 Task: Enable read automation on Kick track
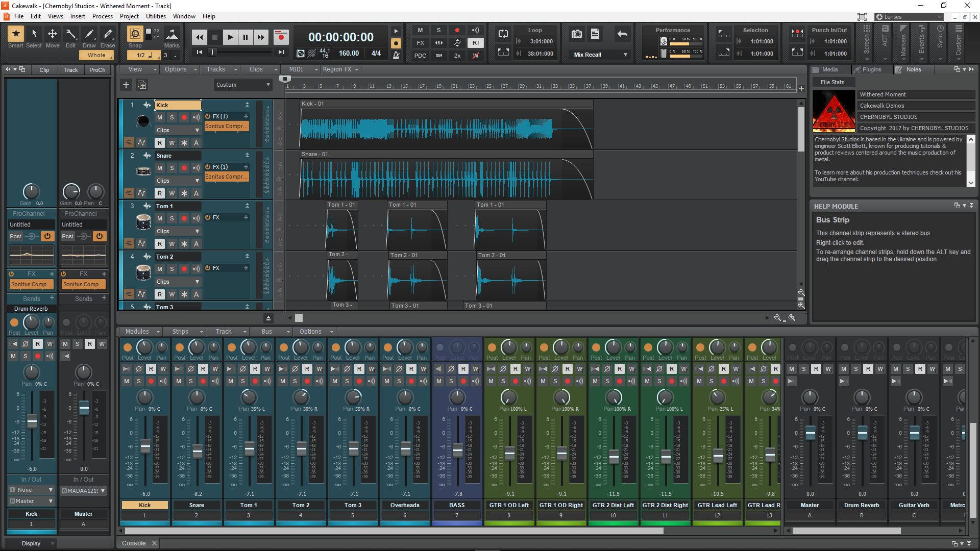click(160, 143)
